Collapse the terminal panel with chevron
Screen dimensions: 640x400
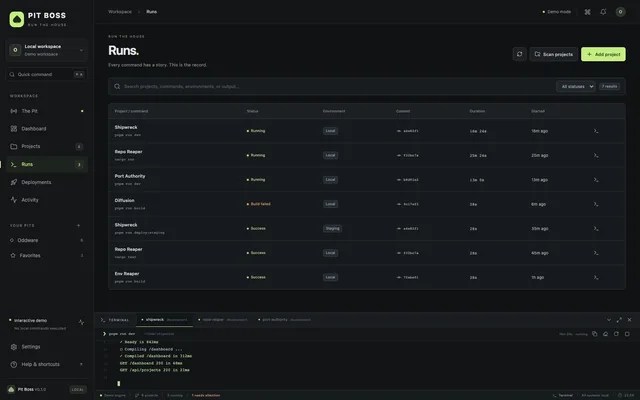(609, 320)
